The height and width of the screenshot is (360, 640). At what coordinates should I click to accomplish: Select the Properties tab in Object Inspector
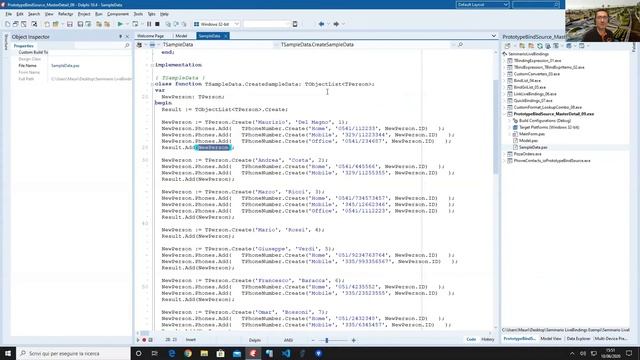(x=24, y=46)
